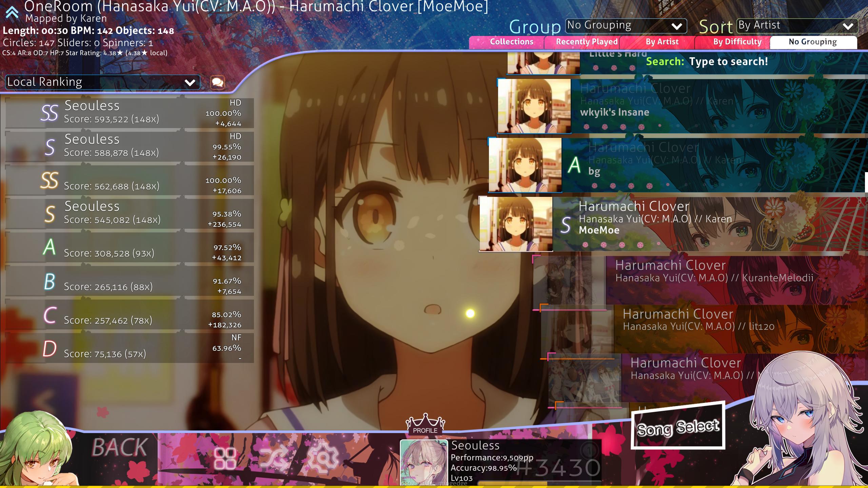The height and width of the screenshot is (488, 868).
Task: Switch to the Collections tab
Action: coord(511,42)
